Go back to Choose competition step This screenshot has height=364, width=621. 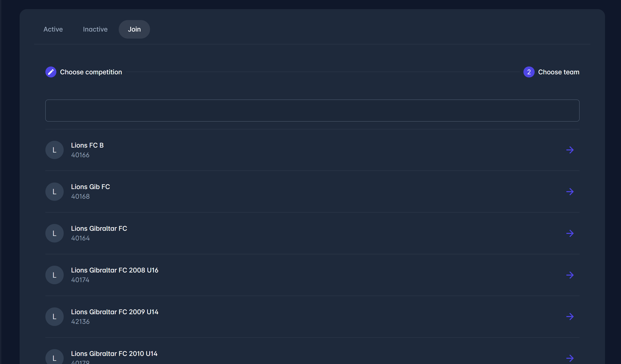coord(91,72)
